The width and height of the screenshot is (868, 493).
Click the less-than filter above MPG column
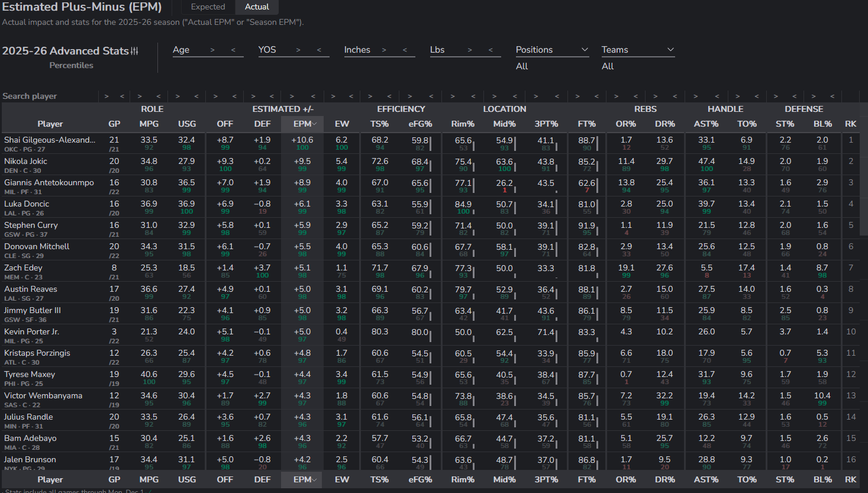[159, 96]
